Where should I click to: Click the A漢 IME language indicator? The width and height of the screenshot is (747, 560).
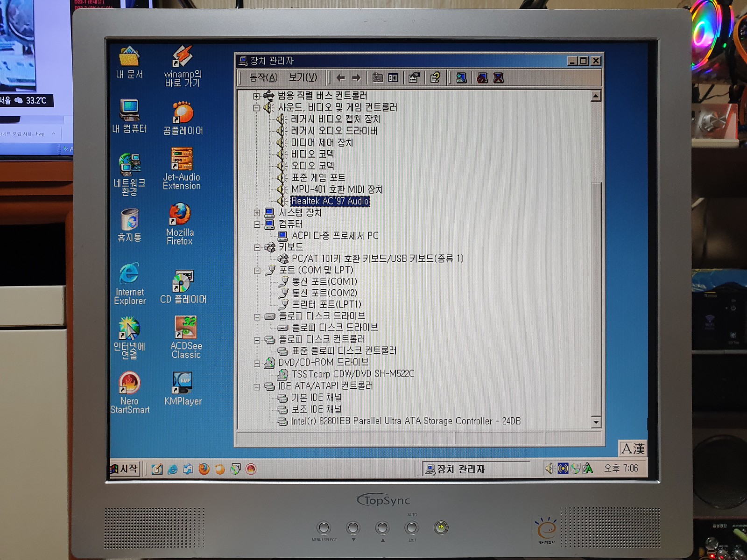(633, 449)
